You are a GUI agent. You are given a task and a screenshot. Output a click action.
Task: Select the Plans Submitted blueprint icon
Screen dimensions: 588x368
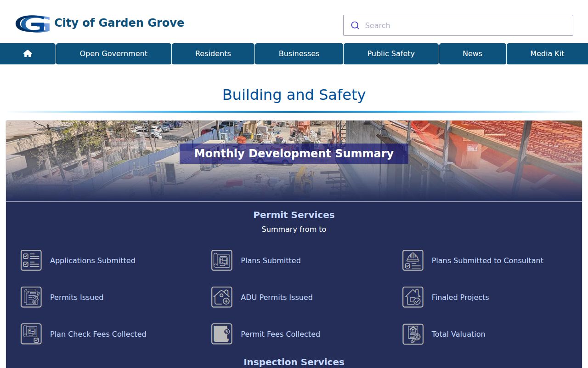pyautogui.click(x=222, y=260)
